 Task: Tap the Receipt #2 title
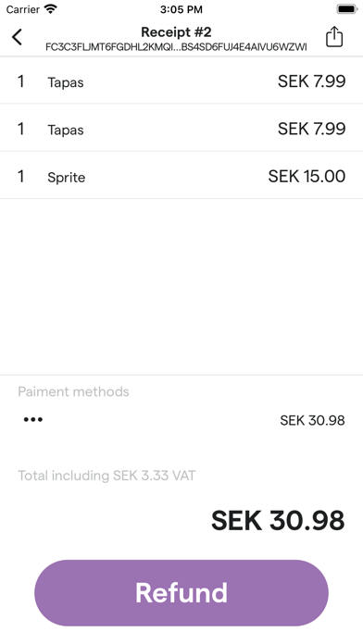click(176, 31)
